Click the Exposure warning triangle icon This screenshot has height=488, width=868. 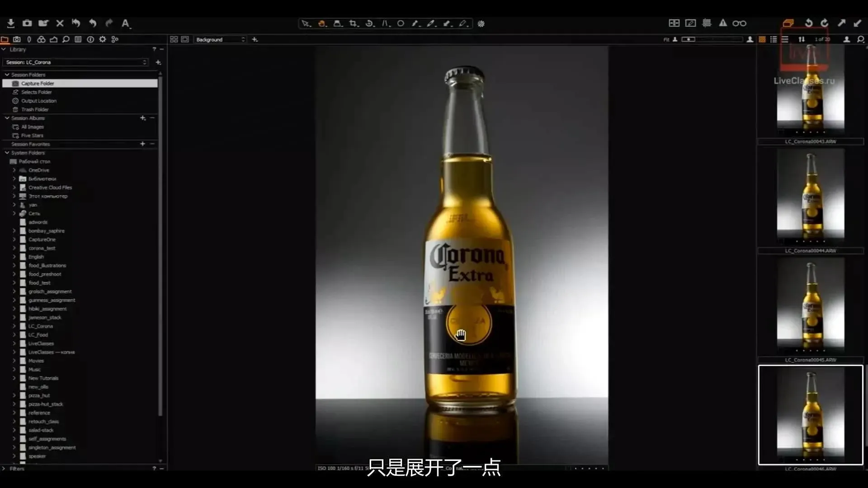(x=723, y=23)
